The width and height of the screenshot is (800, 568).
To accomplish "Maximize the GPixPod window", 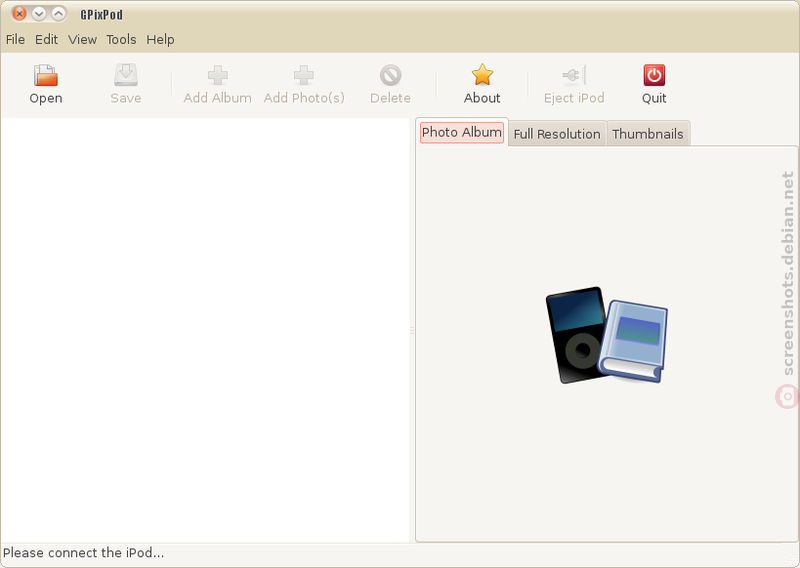I will [x=59, y=14].
